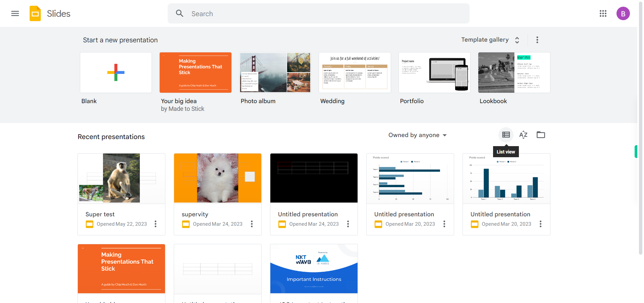Viewport: 644px width, 303px height.
Task: Choose the Portfolio template
Action: 435,73
